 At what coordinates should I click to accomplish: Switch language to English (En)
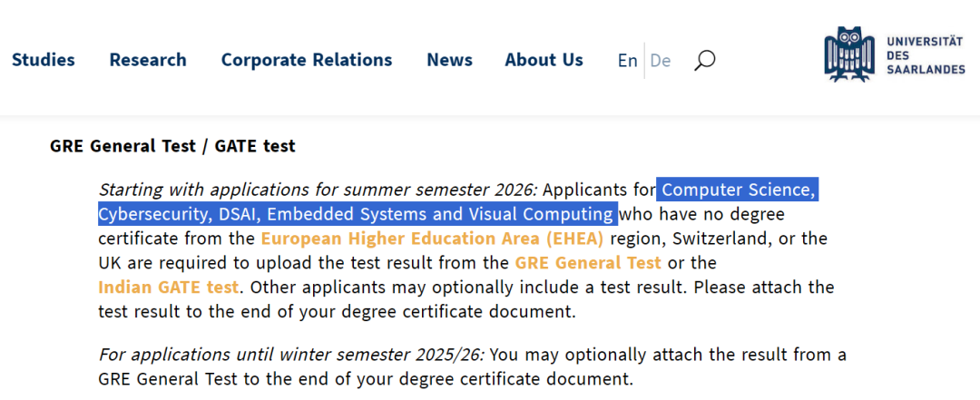627,61
